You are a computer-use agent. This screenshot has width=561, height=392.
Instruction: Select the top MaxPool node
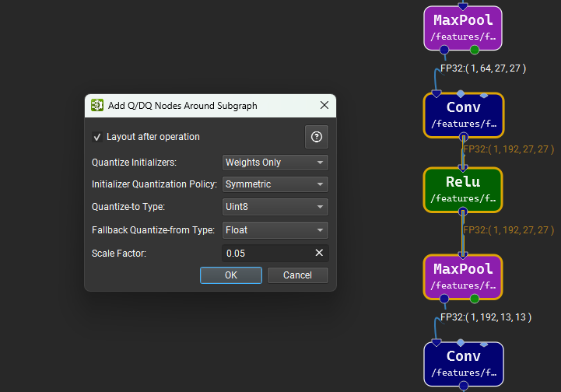click(463, 26)
